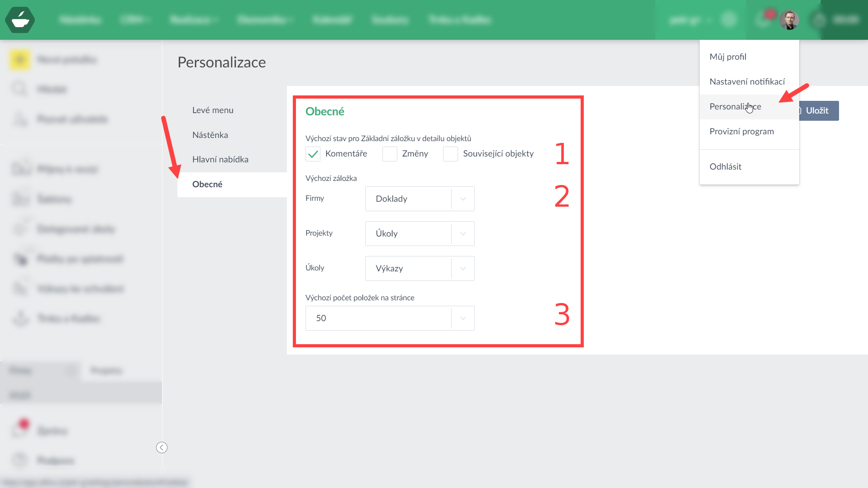This screenshot has width=868, height=488.
Task: Click the yellow icon at top of sidebar
Action: pos(20,60)
